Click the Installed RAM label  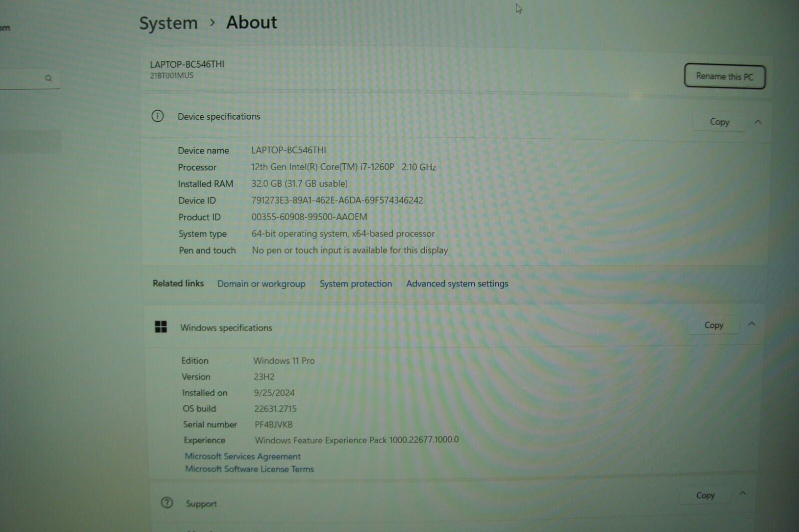pos(206,184)
